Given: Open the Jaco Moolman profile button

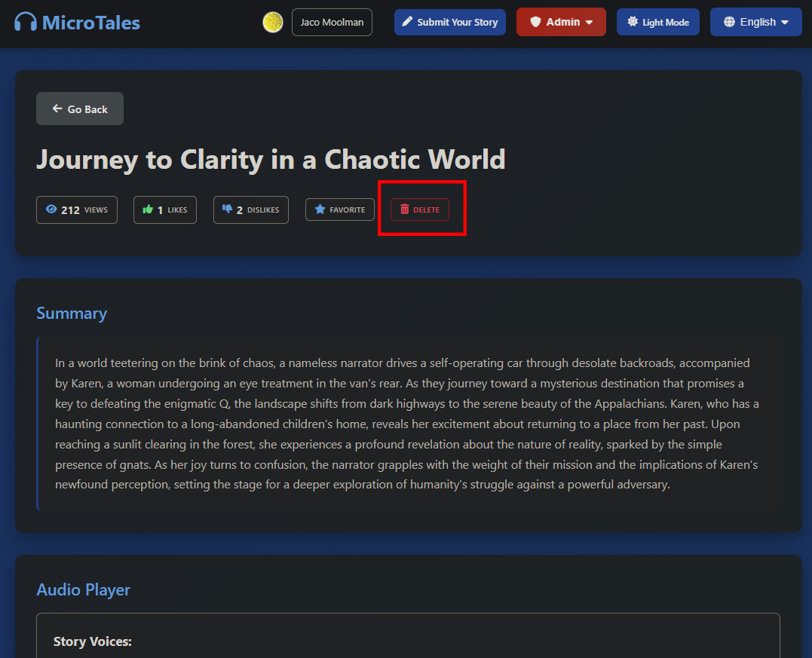Looking at the screenshot, I should pyautogui.click(x=332, y=22).
